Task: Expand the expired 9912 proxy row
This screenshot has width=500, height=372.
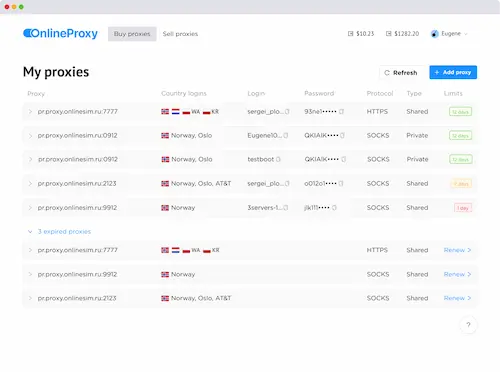Action: pyautogui.click(x=30, y=274)
